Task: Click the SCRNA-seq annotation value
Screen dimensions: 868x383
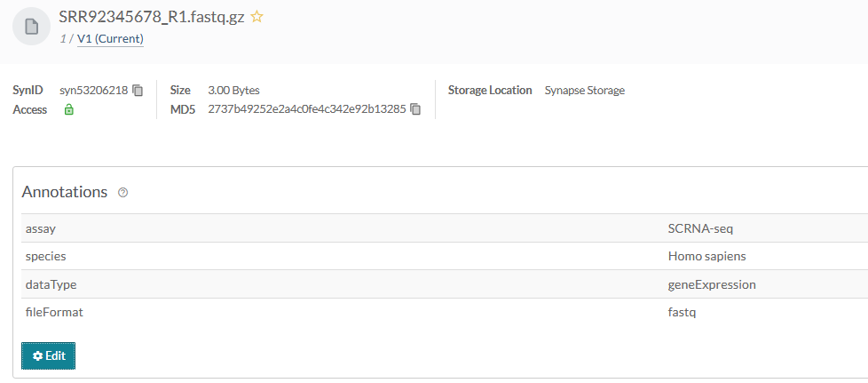Action: click(x=700, y=228)
